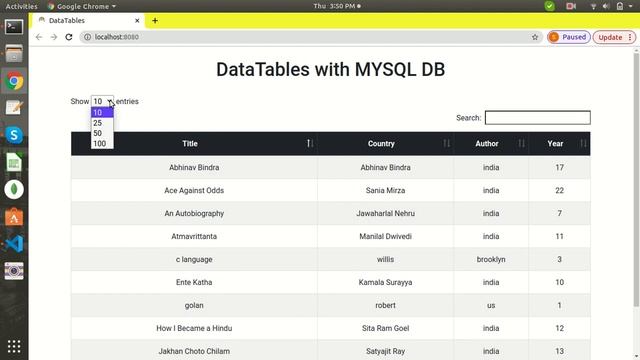Select 50 entries option
The height and width of the screenshot is (360, 640).
coord(102,133)
